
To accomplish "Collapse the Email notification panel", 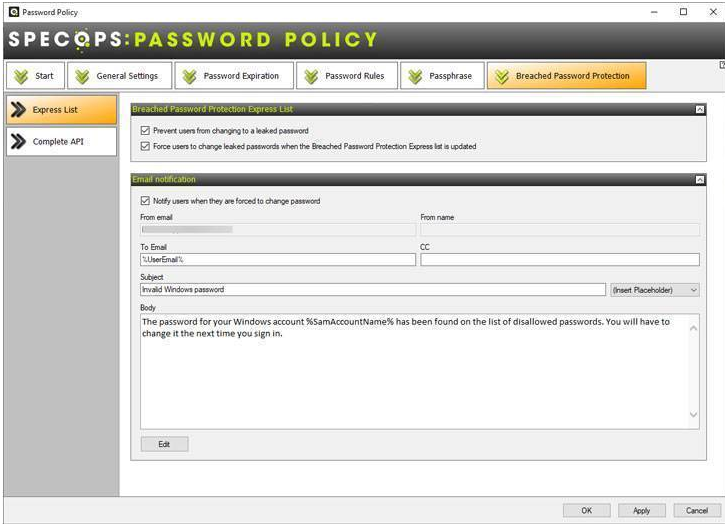I will [699, 180].
